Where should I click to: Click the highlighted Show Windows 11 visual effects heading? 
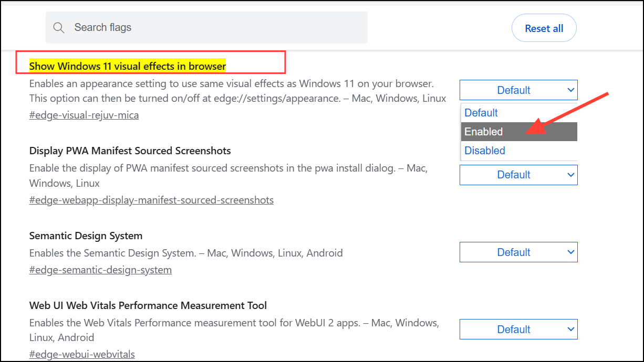click(128, 66)
